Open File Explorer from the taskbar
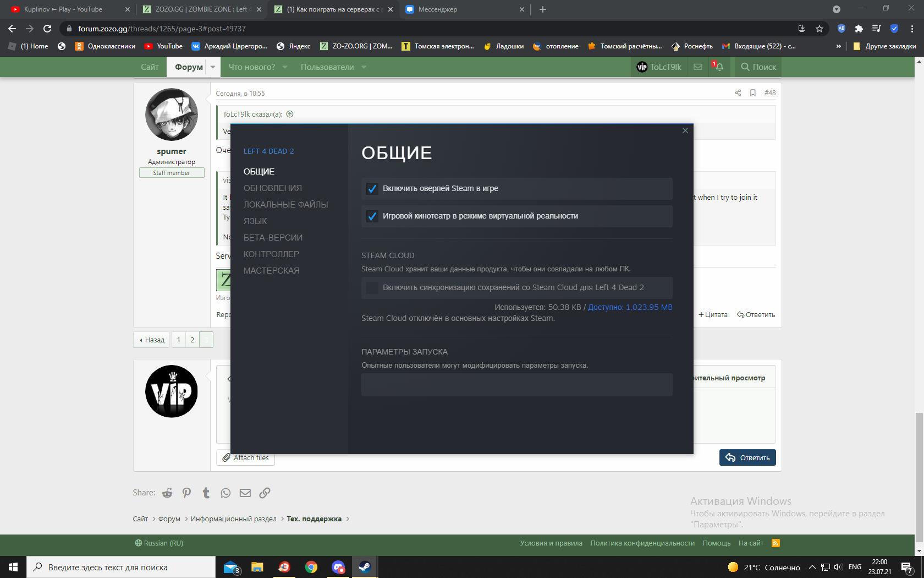The image size is (924, 578). click(x=257, y=567)
